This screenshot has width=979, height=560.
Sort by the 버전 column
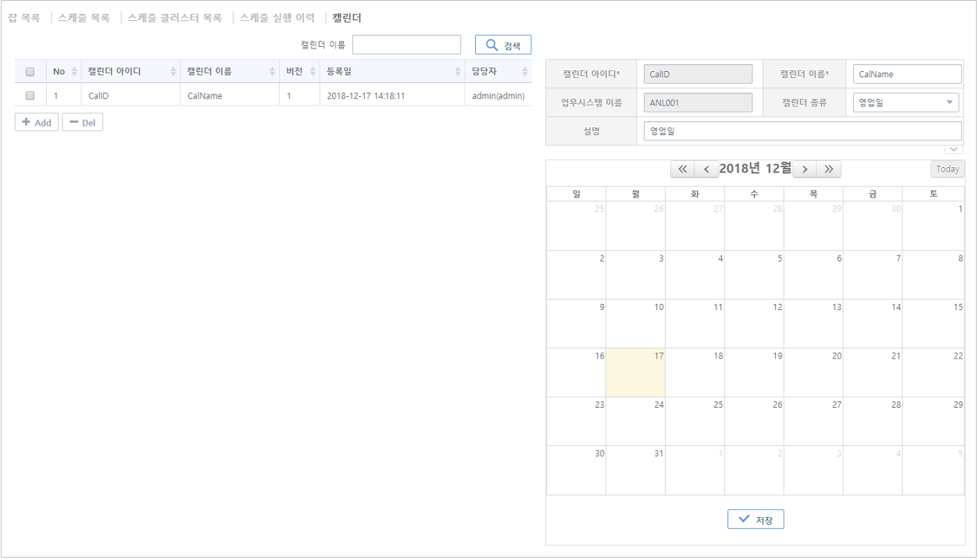[x=299, y=72]
